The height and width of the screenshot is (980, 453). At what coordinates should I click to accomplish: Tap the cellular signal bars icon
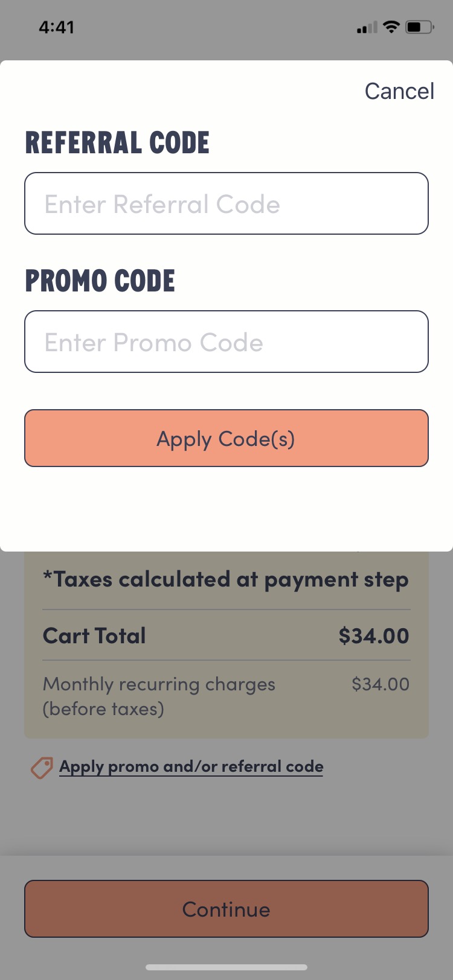tap(366, 28)
